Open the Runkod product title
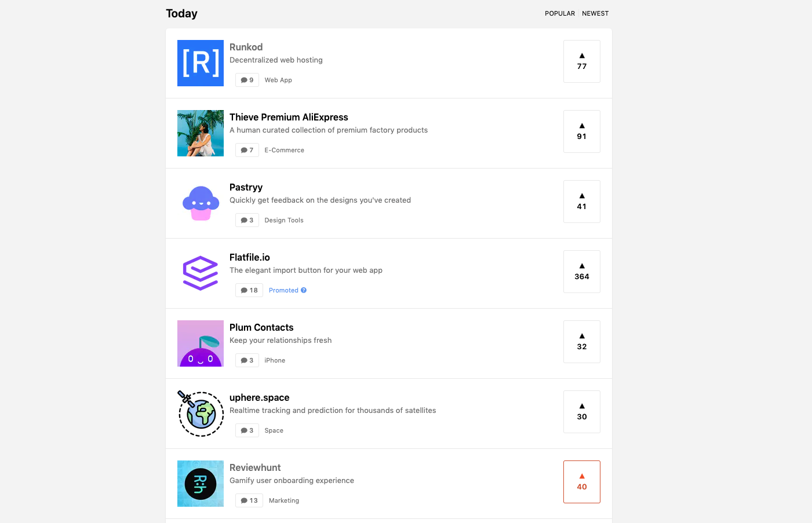The height and width of the screenshot is (523, 812). click(x=246, y=47)
